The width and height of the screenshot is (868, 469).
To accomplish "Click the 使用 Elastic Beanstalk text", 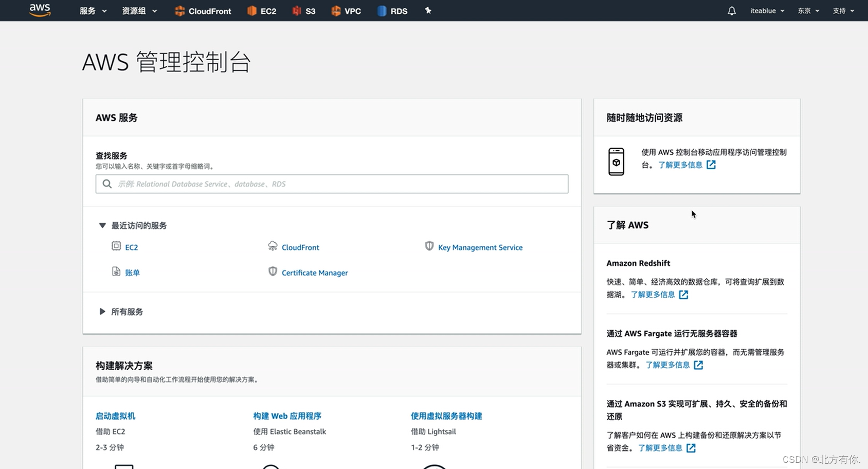I will coord(290,432).
